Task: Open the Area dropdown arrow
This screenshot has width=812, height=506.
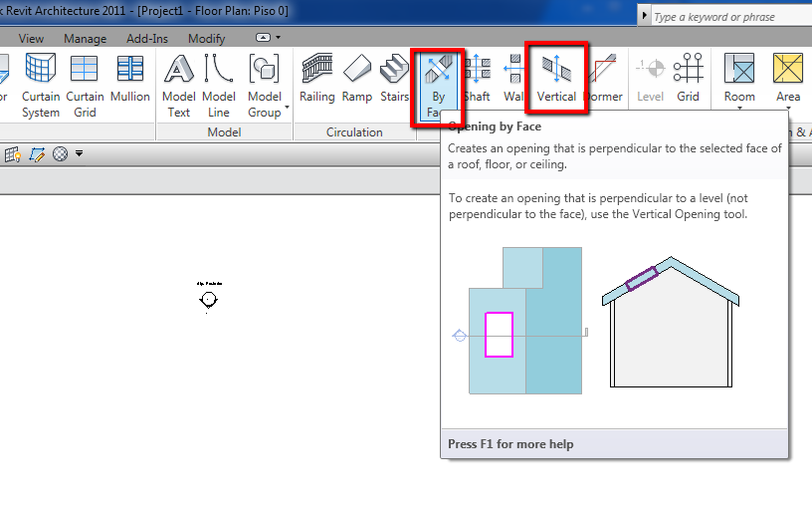Action: point(788,109)
